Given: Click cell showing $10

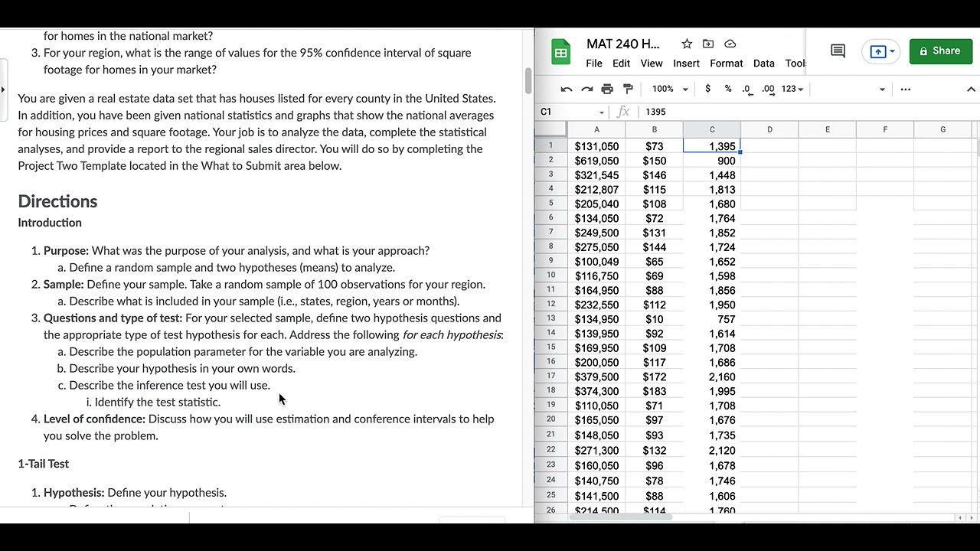Looking at the screenshot, I should click(x=655, y=319).
